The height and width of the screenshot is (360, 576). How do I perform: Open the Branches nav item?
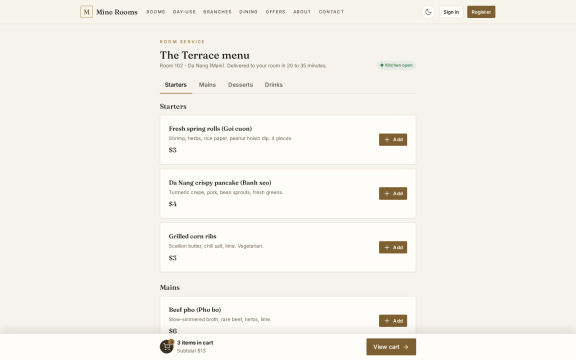click(x=217, y=12)
